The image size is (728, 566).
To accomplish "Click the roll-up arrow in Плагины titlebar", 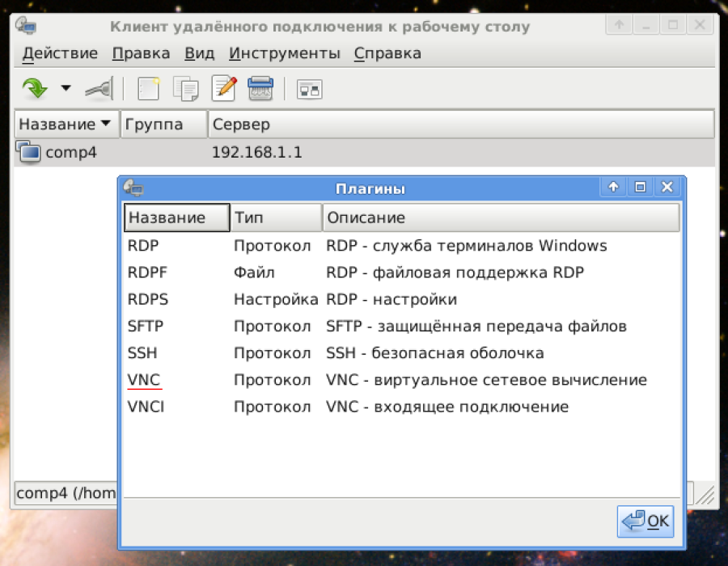I will (613, 187).
